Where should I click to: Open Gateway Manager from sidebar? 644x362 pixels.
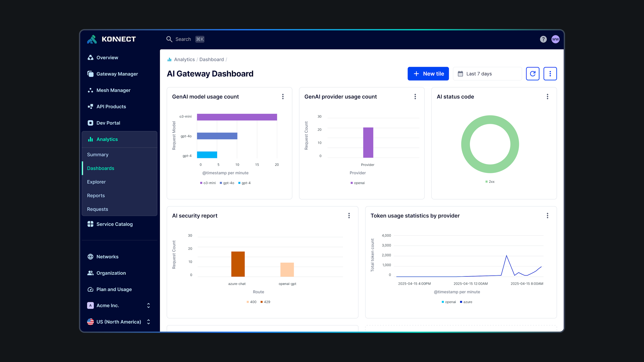pos(117,74)
